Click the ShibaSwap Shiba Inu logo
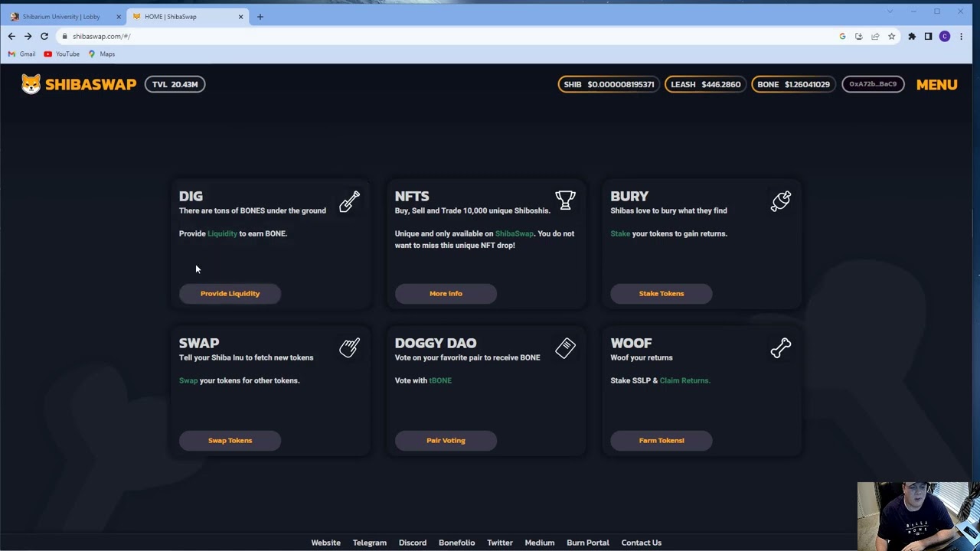This screenshot has width=980, height=551. (31, 84)
